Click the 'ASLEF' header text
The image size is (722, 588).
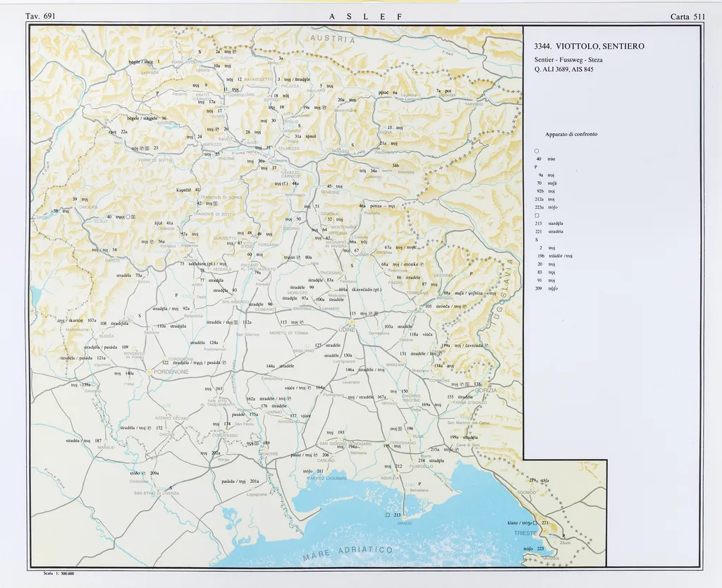coord(365,16)
